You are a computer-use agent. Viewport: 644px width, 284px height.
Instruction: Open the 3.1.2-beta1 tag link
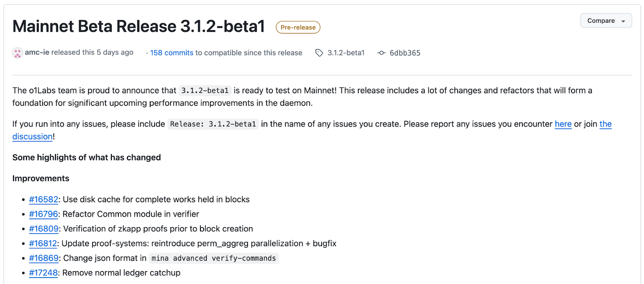tap(346, 53)
